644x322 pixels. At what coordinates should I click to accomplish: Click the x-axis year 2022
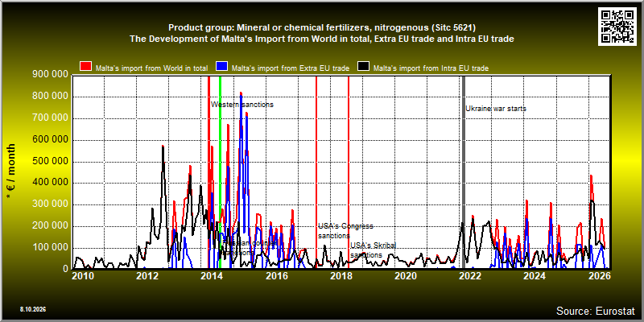pyautogui.click(x=470, y=275)
